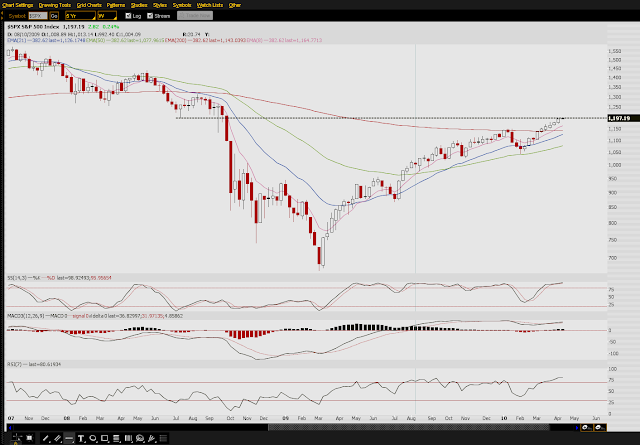Image resolution: width=640 pixels, height=445 pixels.
Task: Toggle the Log scale checkbox
Action: pyautogui.click(x=128, y=16)
